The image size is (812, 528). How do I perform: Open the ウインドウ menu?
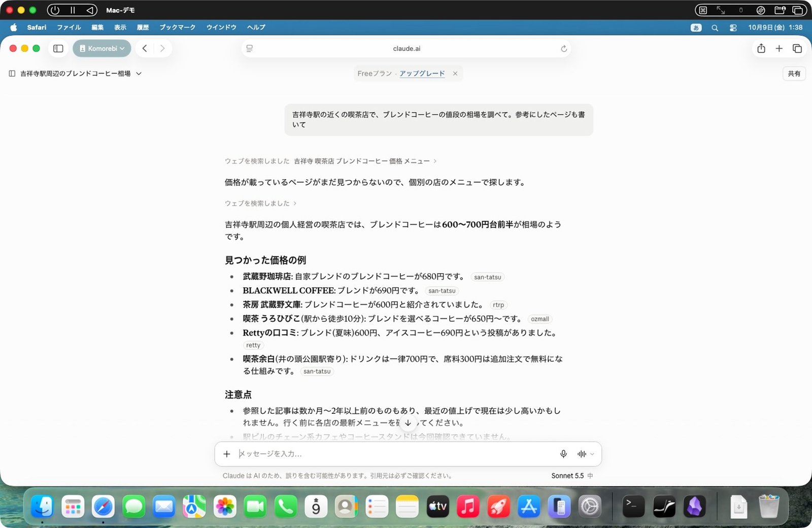tap(221, 27)
